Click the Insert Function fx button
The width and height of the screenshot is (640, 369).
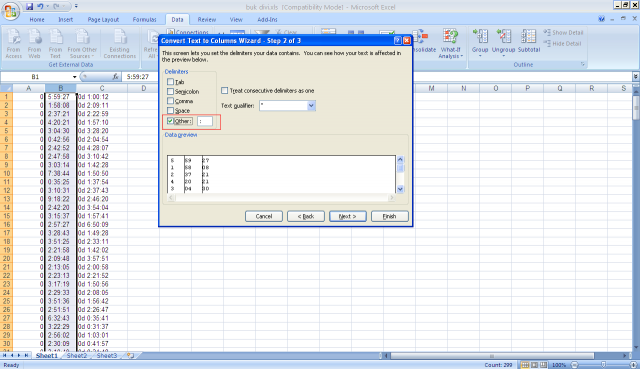click(x=116, y=77)
